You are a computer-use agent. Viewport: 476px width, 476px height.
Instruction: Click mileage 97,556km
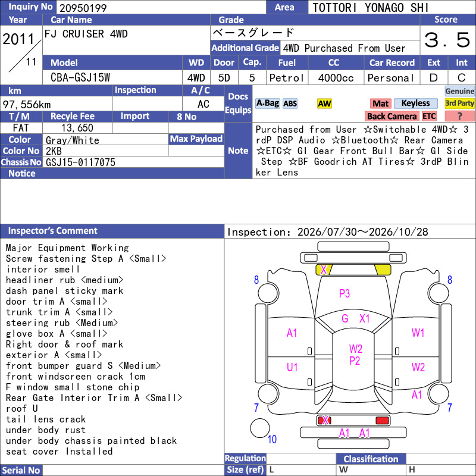(27, 105)
